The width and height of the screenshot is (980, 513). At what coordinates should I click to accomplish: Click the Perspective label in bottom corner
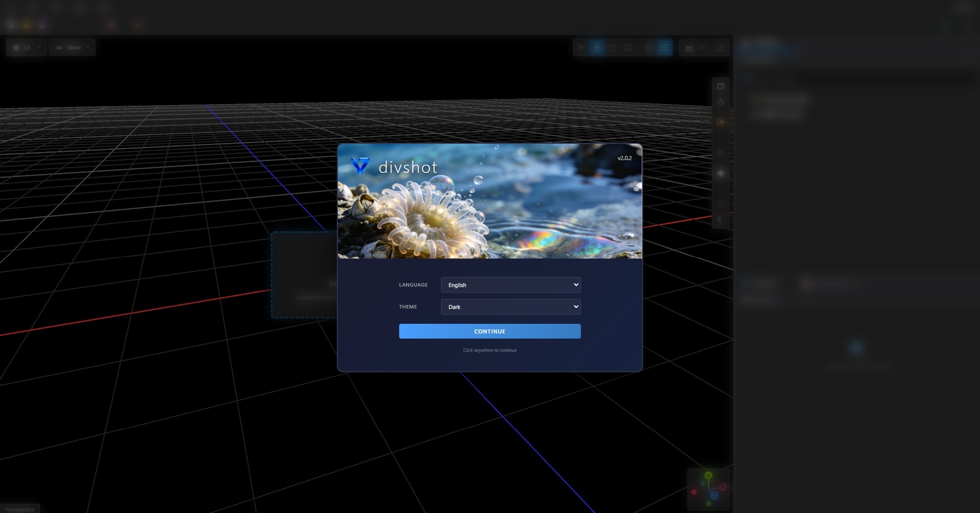coord(19,508)
